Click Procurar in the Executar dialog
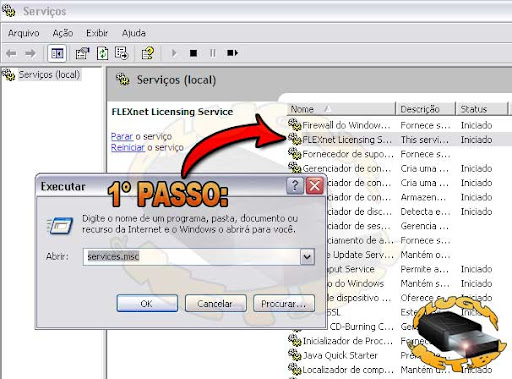The height and width of the screenshot is (379, 512). 284,303
